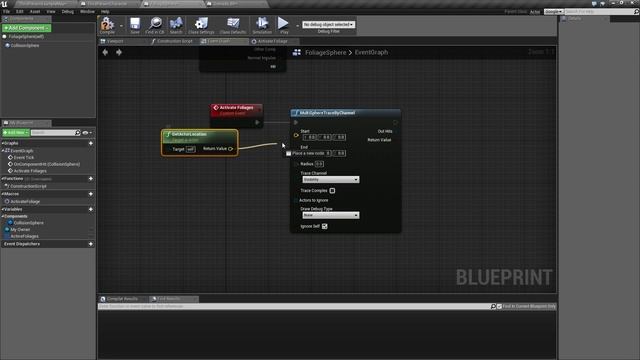Switch to the Compiler Results tab
640x360 pixels.
[x=122, y=299]
